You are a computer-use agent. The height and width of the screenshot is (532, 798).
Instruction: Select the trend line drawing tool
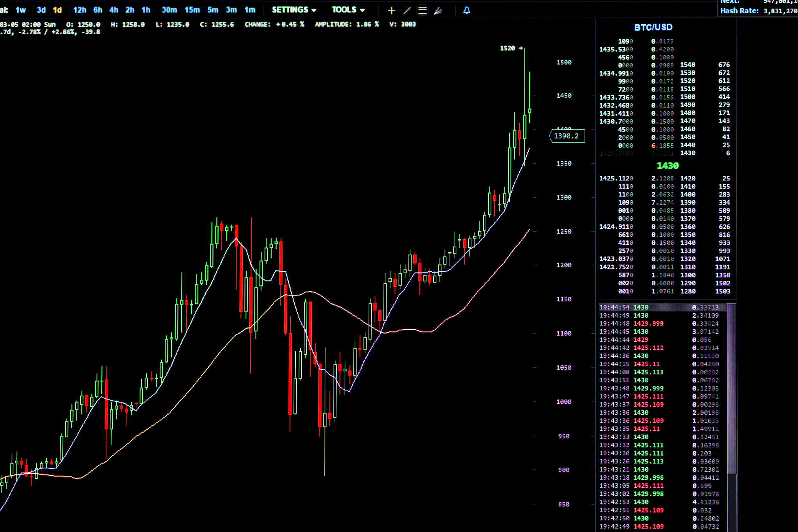pos(407,11)
